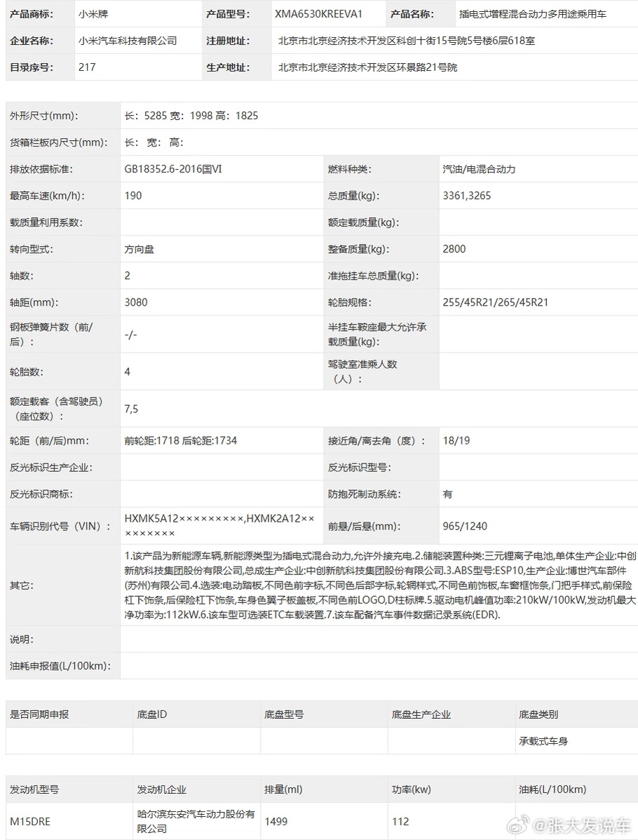638x840 pixels.
Task: Click the 总质量(kg) label
Action: point(353,196)
